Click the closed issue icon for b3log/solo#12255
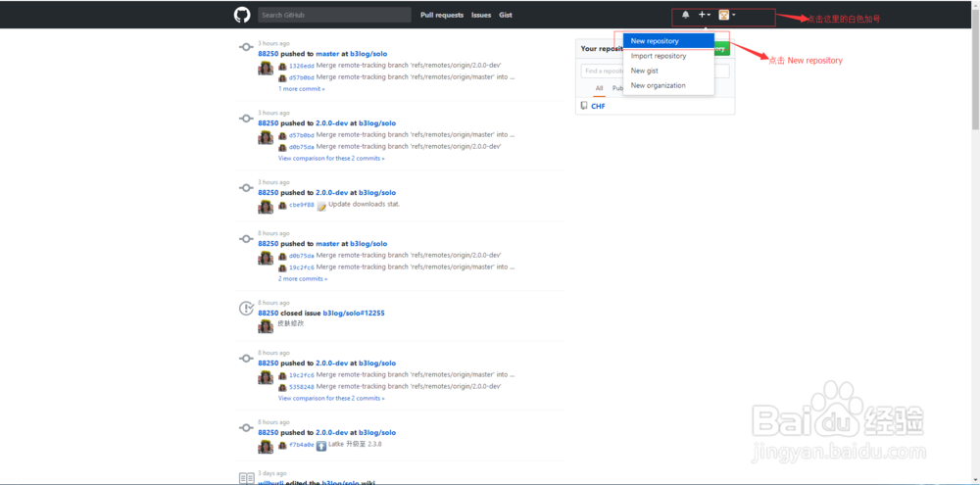The width and height of the screenshot is (980, 485). pyautogui.click(x=246, y=308)
